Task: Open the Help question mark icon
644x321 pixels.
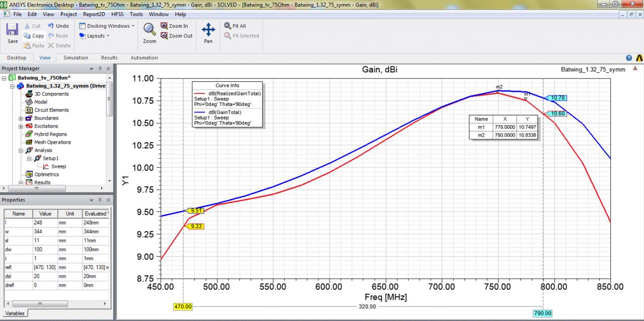Action: 629,58
